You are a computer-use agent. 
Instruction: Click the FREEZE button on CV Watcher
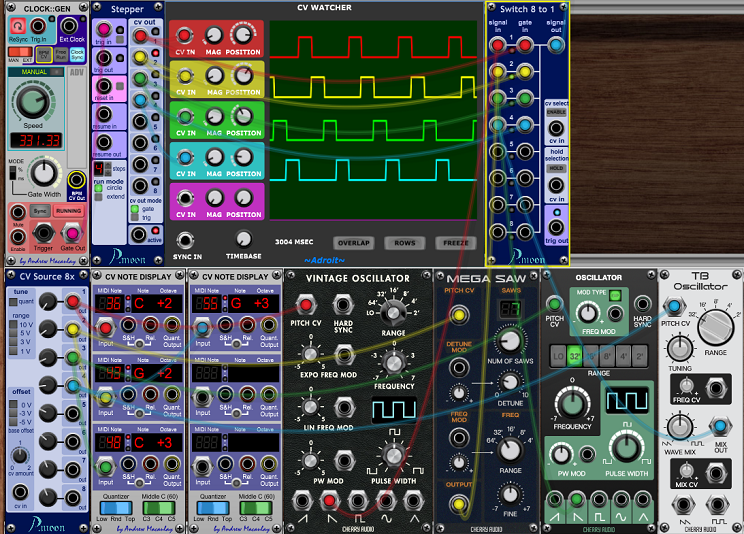point(456,243)
